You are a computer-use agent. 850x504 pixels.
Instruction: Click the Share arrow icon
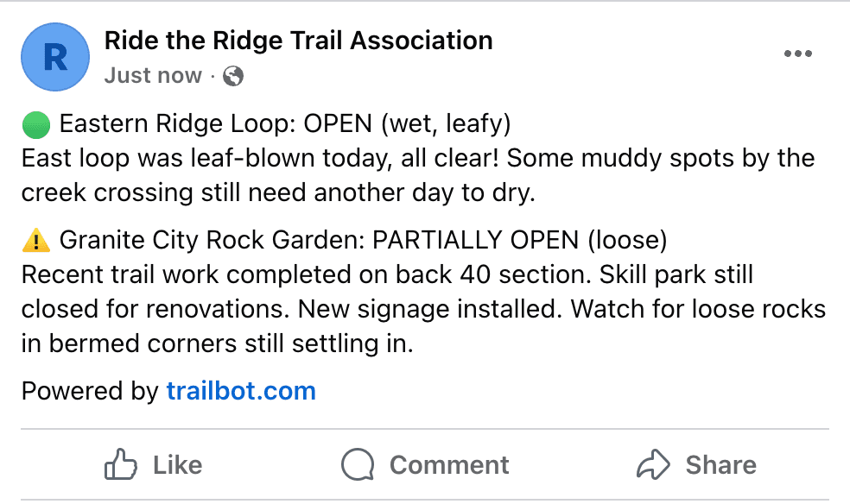click(653, 466)
